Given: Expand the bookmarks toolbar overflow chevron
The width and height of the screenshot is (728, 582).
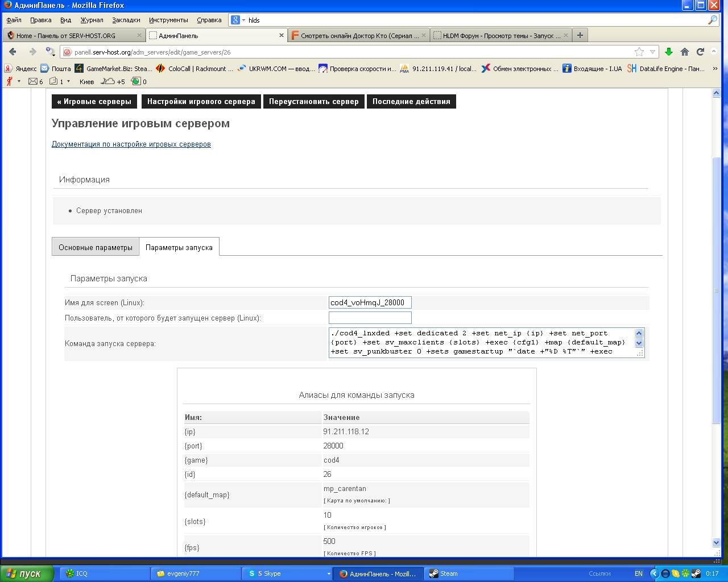Looking at the screenshot, I should pyautogui.click(x=715, y=68).
